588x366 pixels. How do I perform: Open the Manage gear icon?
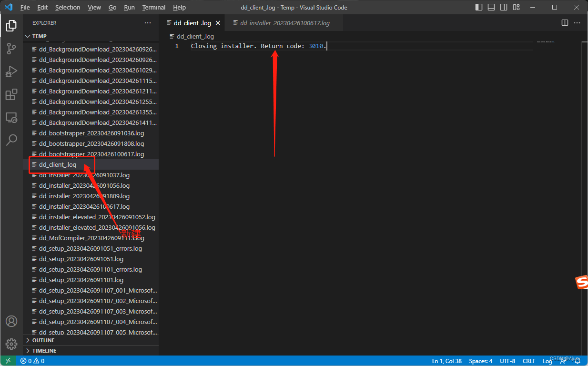click(11, 344)
